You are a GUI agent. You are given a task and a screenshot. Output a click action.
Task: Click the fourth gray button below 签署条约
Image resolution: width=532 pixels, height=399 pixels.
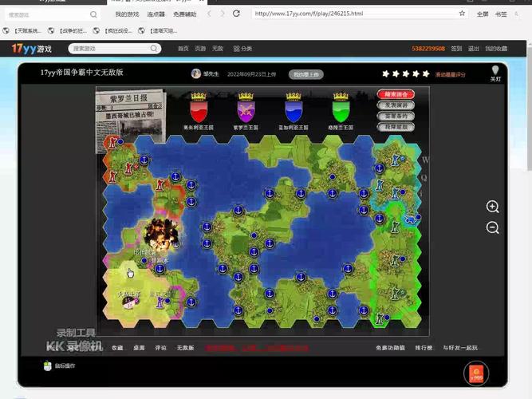[396, 127]
